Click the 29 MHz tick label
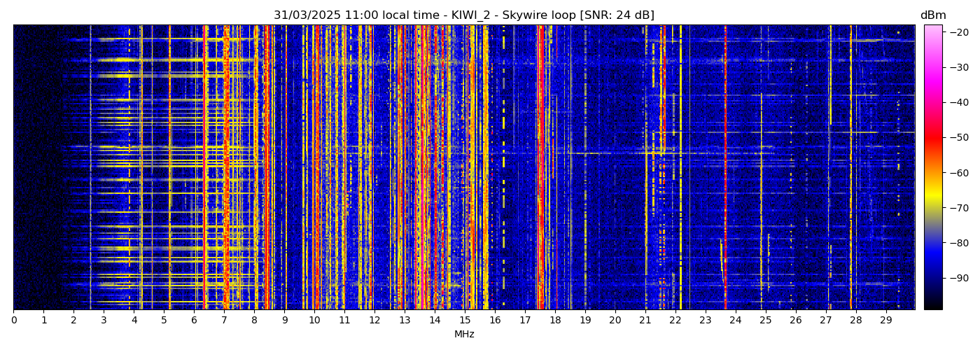The image size is (980, 350). click(x=885, y=320)
